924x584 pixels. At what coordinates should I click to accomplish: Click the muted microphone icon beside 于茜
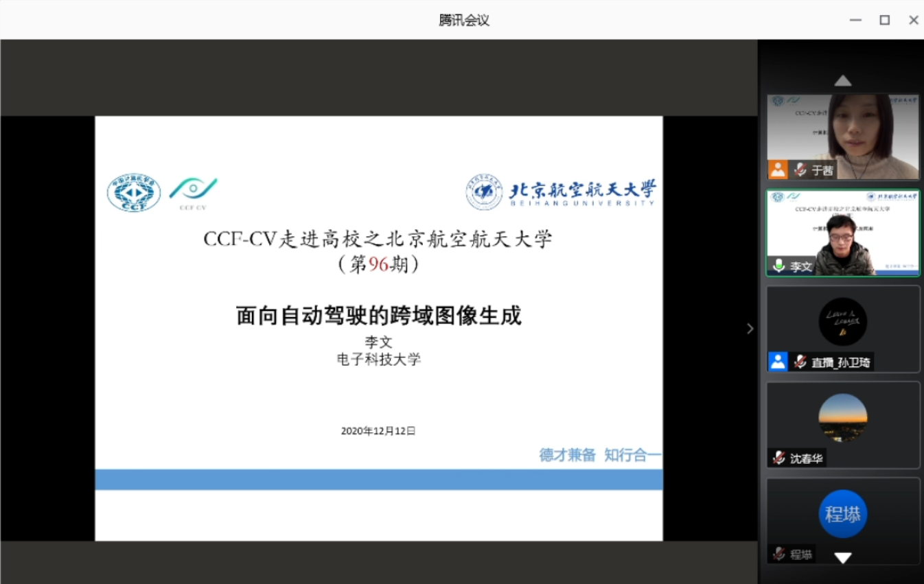click(x=800, y=170)
